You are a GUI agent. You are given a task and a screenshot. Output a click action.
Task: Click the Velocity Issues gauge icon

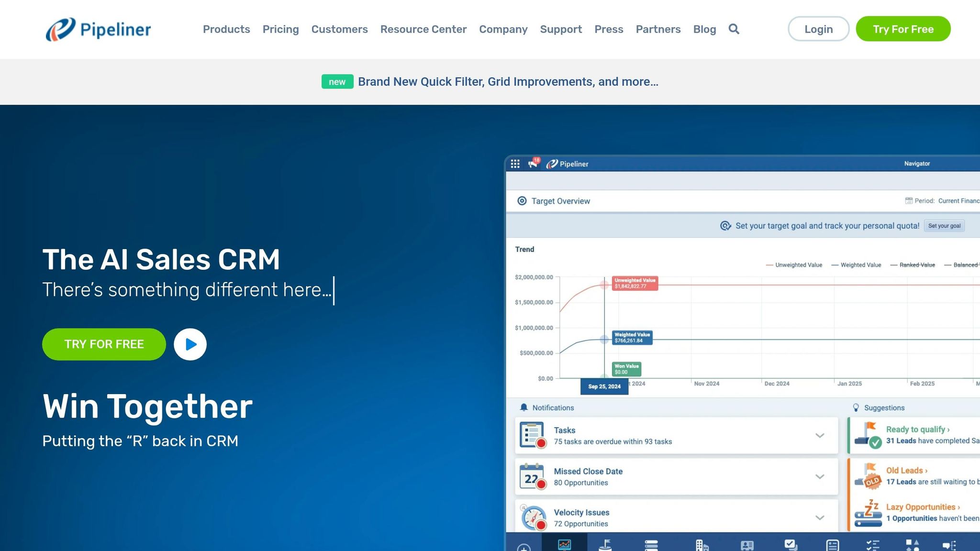click(533, 518)
